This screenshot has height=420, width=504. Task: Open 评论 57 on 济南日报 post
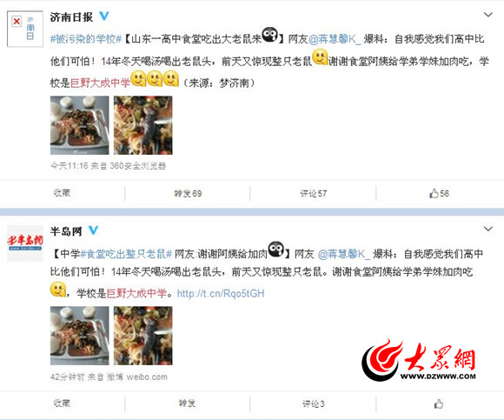click(x=313, y=193)
